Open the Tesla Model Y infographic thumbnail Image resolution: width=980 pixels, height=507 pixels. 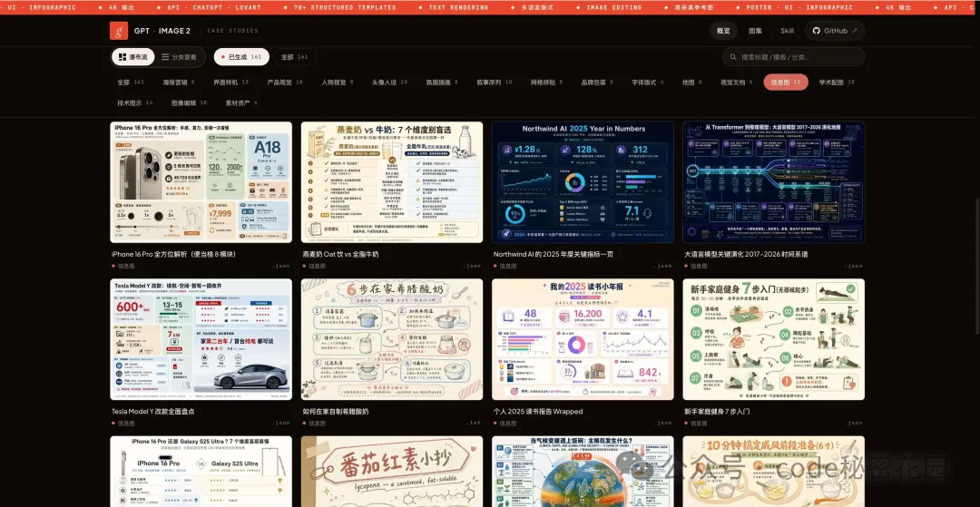[x=201, y=339]
